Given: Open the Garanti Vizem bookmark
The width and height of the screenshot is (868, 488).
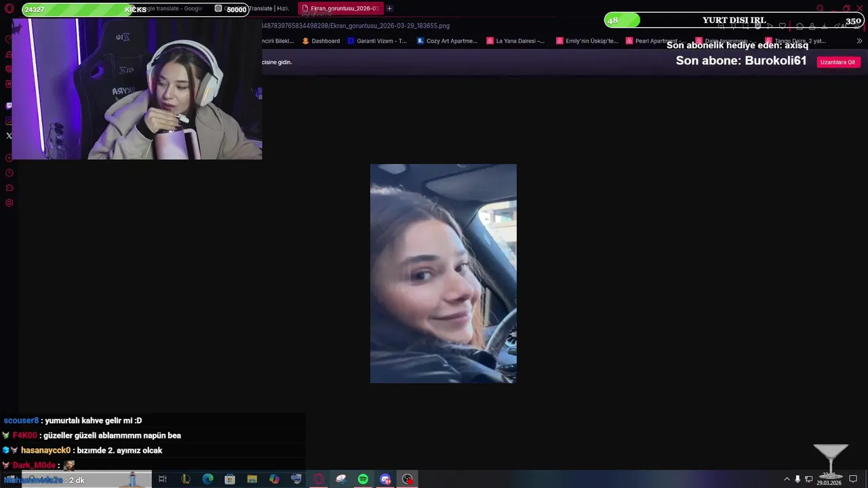Looking at the screenshot, I should 377,41.
